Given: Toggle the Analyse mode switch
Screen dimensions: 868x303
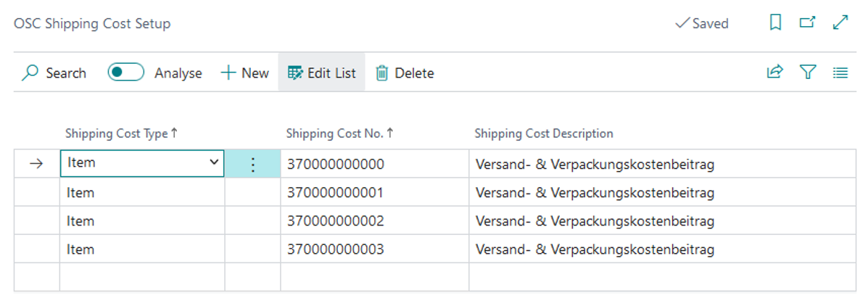Looking at the screenshot, I should [125, 72].
